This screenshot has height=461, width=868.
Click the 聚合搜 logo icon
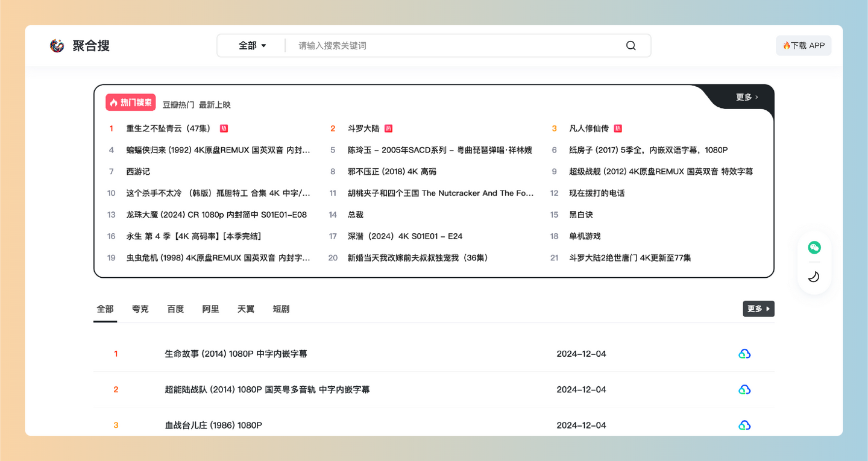pos(57,46)
